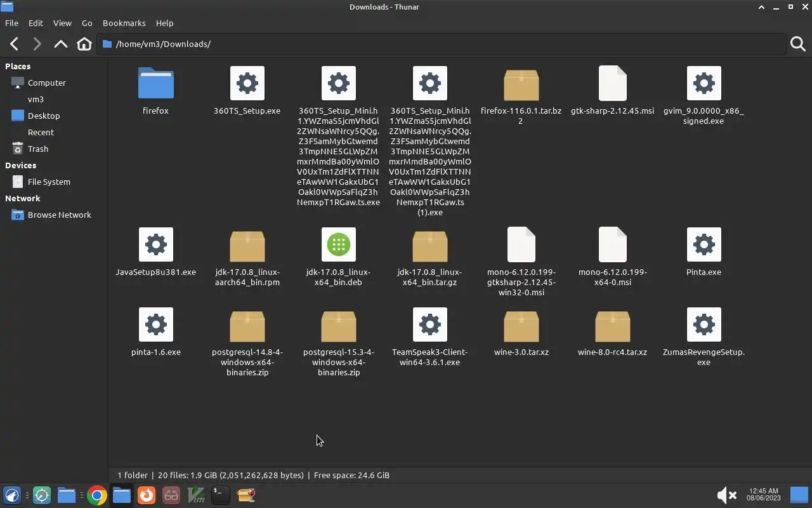Open the Bookmarks menu
The image size is (812, 508).
pyautogui.click(x=124, y=23)
